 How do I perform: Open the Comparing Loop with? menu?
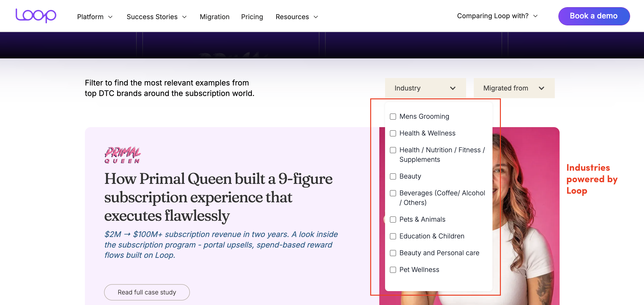[497, 16]
